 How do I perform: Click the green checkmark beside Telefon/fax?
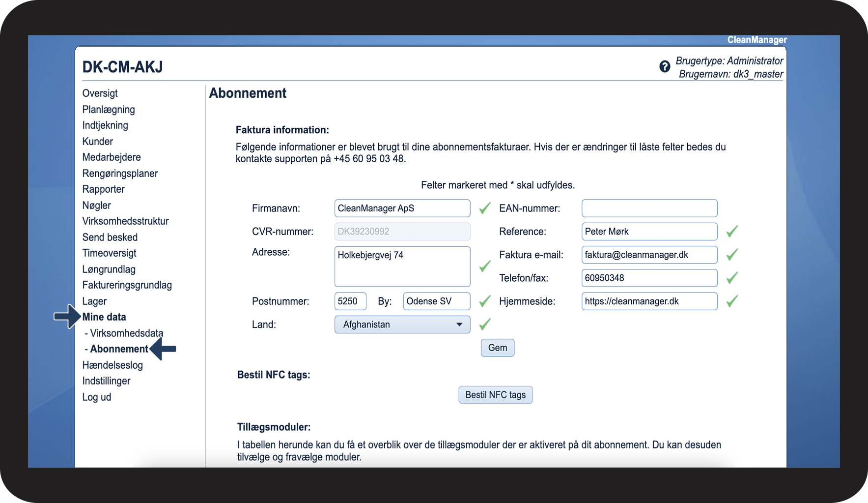(732, 278)
